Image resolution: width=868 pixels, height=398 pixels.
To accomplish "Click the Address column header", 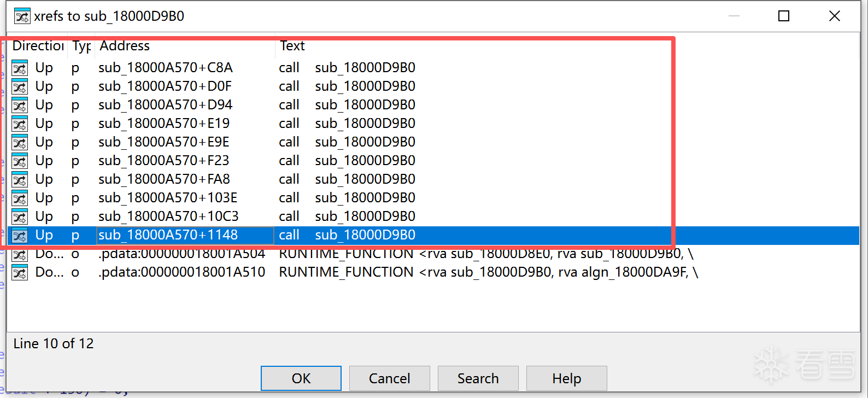I will 125,46.
